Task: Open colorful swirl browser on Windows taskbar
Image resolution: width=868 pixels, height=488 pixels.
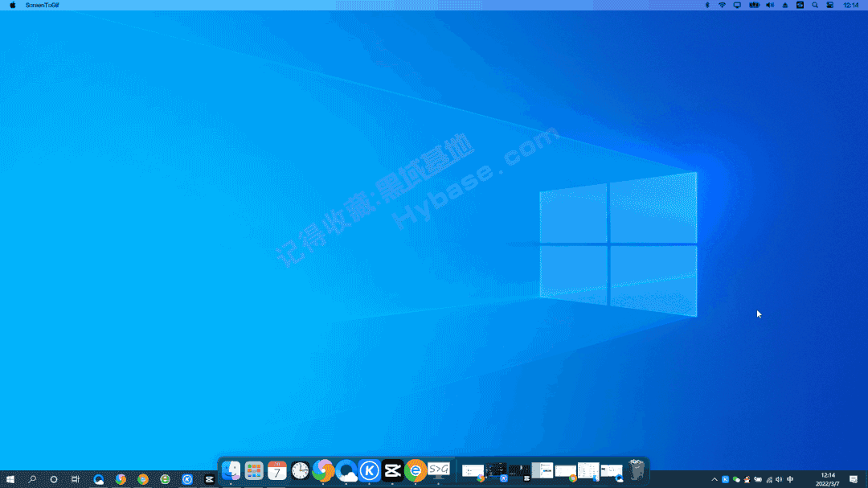Action: [121, 479]
